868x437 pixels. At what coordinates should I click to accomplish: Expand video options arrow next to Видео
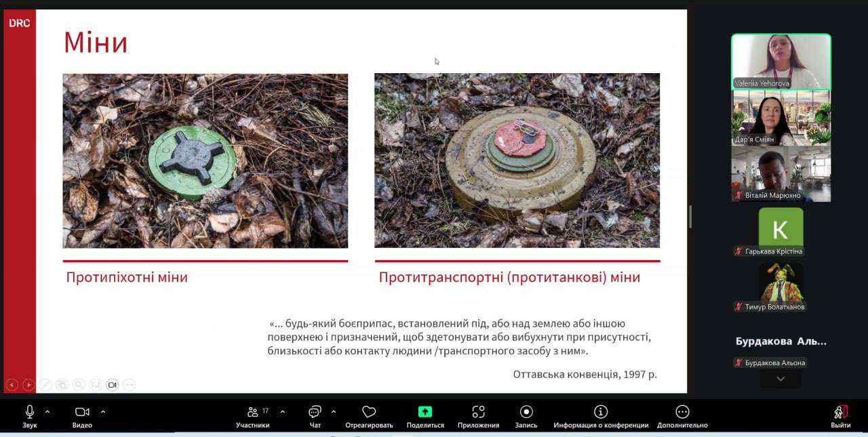tap(103, 411)
